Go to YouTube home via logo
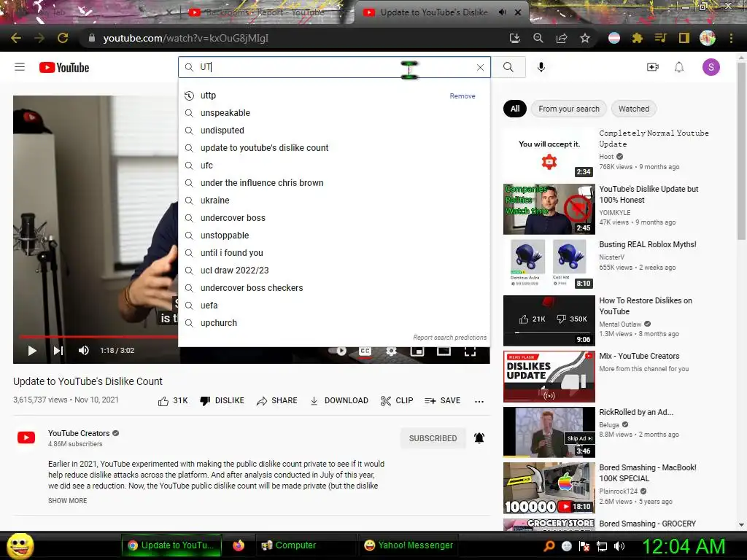The image size is (747, 560). (x=64, y=68)
